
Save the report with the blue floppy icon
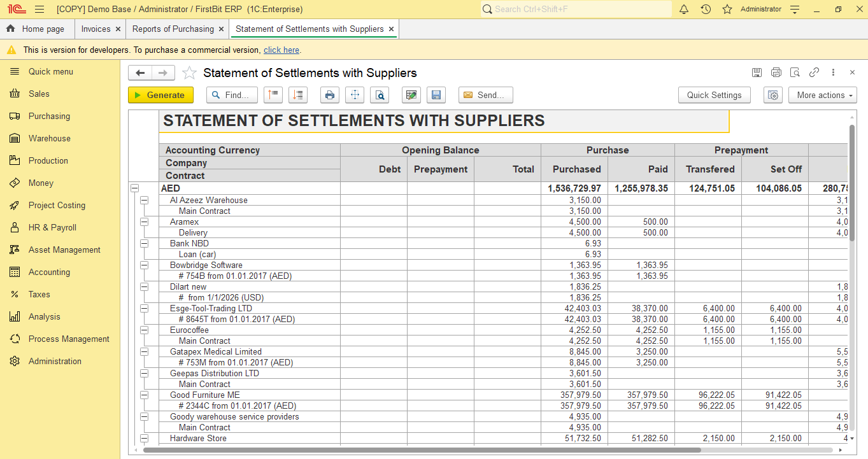[x=436, y=95]
